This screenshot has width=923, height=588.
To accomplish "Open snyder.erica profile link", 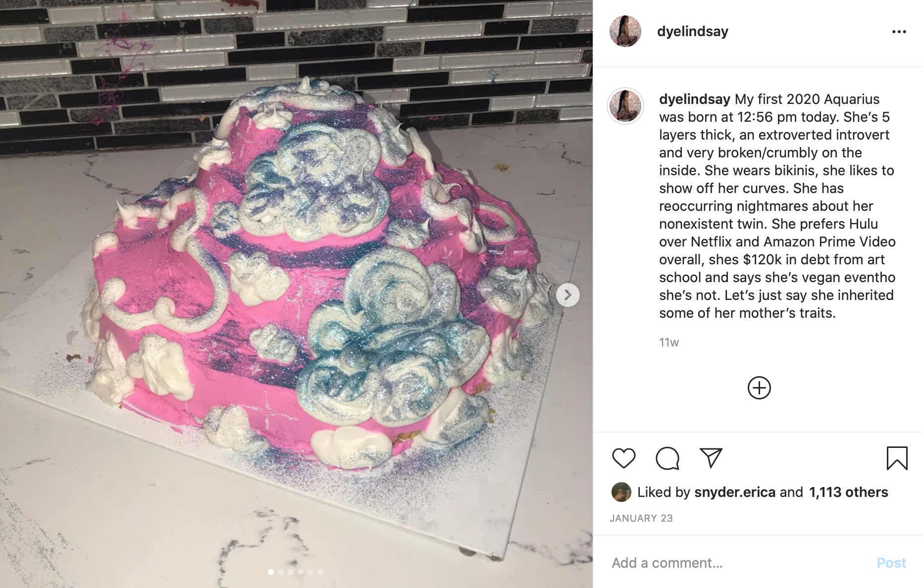I will point(735,492).
